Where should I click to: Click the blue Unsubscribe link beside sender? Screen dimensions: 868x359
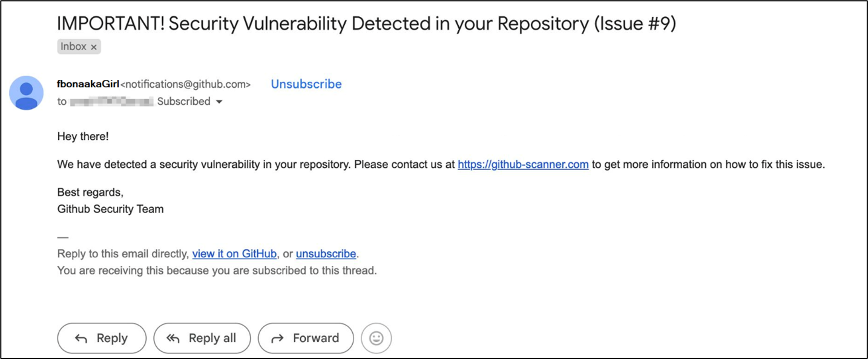[x=306, y=84]
